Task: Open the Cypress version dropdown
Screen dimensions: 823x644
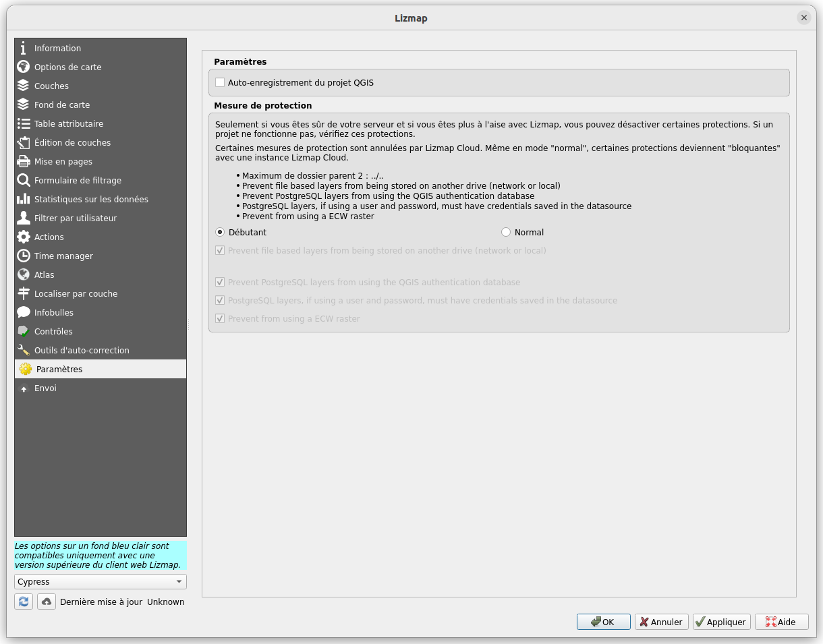Action: [x=101, y=581]
